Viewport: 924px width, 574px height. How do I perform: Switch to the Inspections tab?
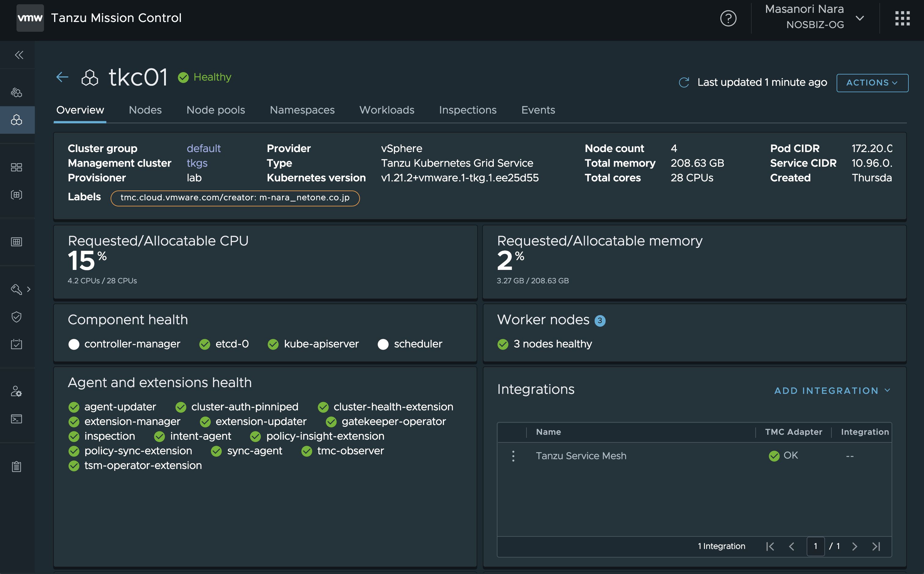click(x=468, y=110)
